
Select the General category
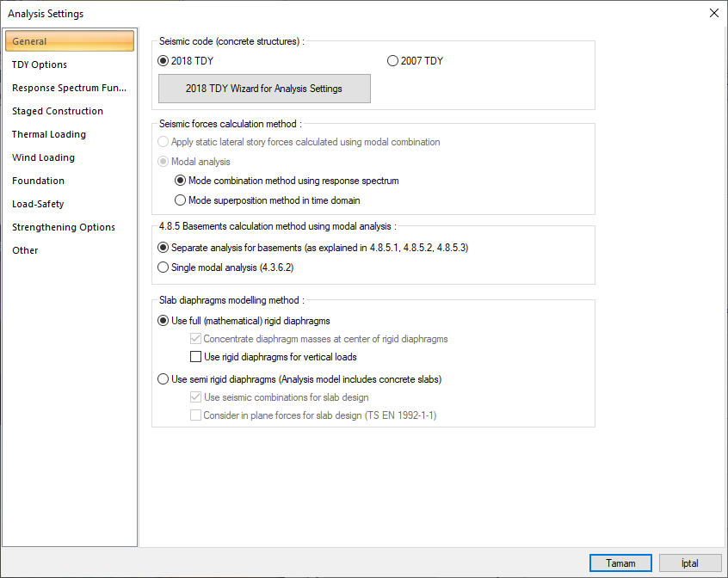point(70,40)
